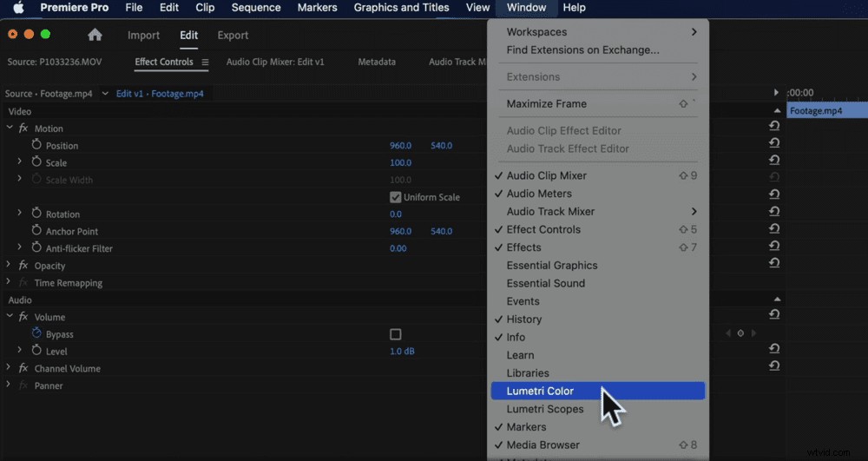
Task: Toggle Anchor Point animation stopwatch
Action: (x=36, y=231)
